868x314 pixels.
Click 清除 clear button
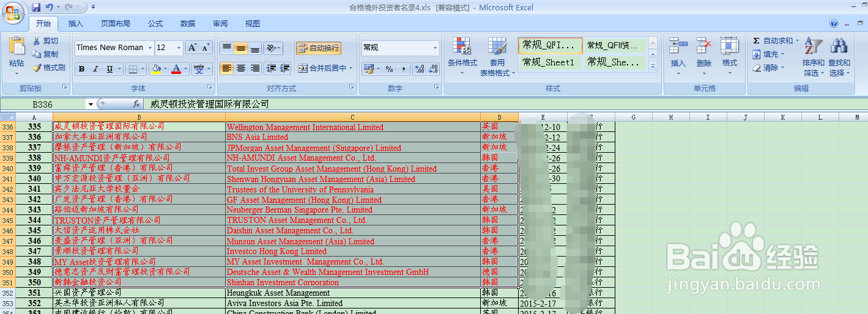(768, 68)
